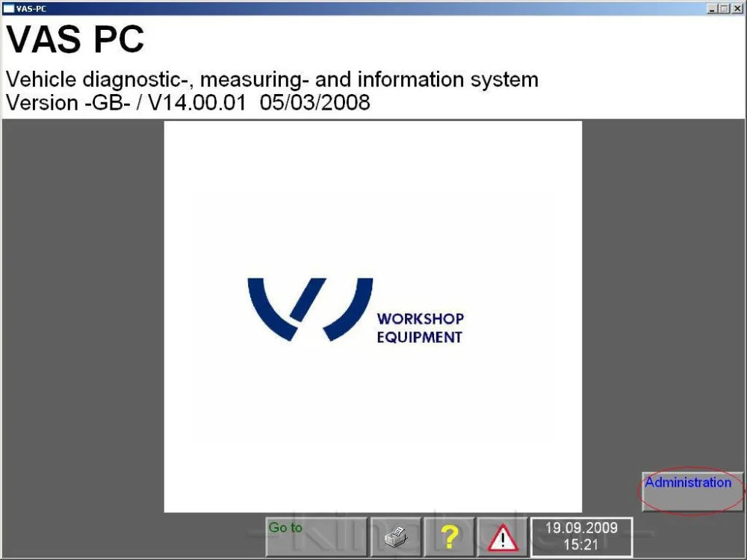Click the red warning triangle icon
This screenshot has height=560, width=747.
tap(503, 537)
